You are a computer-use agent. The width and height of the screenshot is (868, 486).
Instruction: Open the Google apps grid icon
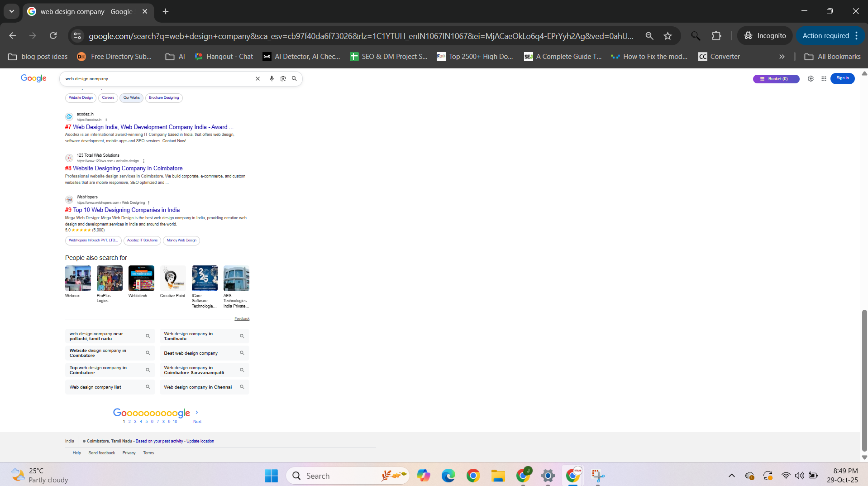click(824, 78)
